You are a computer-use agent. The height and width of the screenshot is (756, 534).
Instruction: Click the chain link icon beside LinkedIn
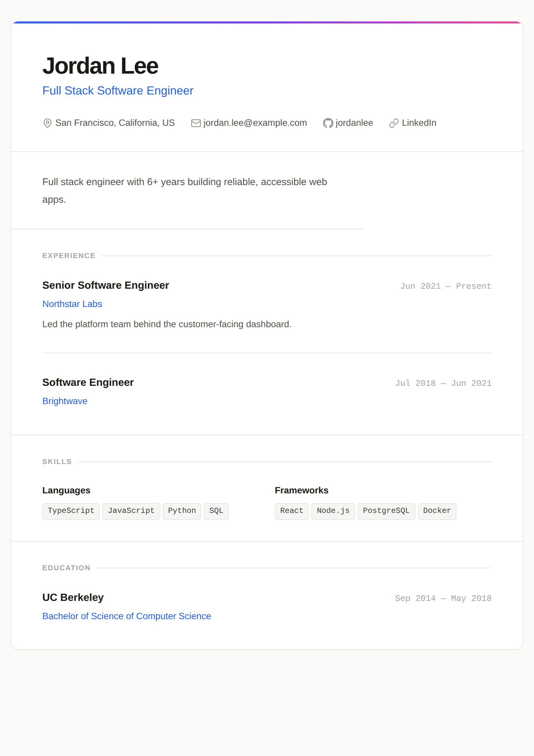pyautogui.click(x=394, y=123)
